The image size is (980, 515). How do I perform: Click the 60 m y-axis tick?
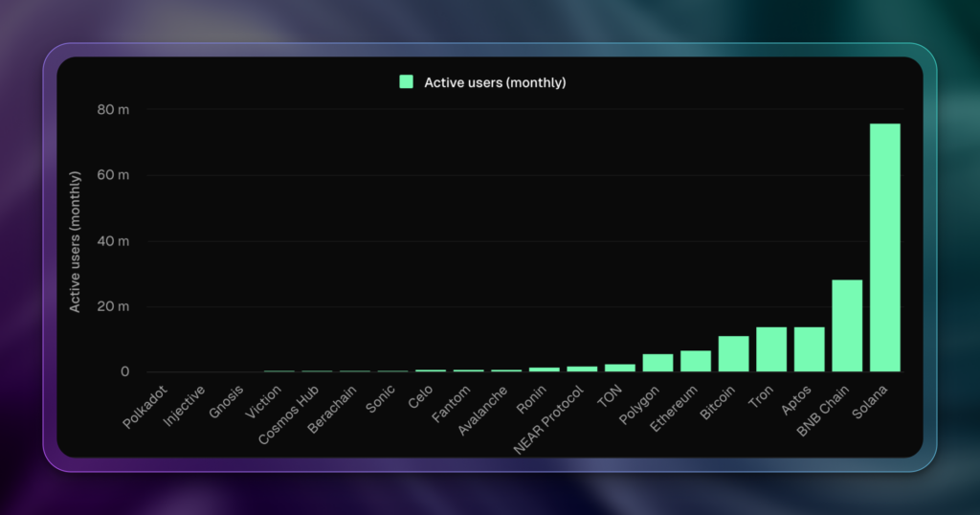(113, 175)
